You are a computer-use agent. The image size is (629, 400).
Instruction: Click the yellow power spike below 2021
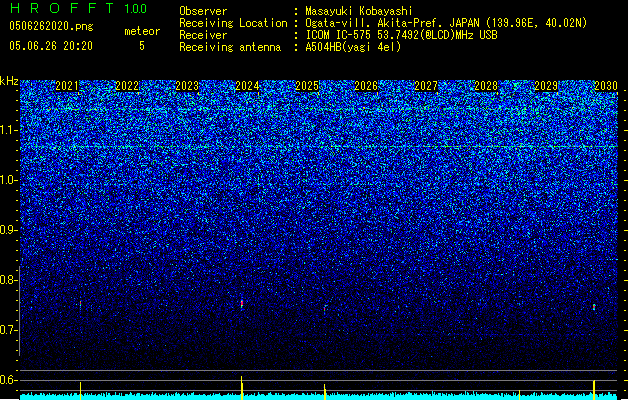click(x=80, y=390)
